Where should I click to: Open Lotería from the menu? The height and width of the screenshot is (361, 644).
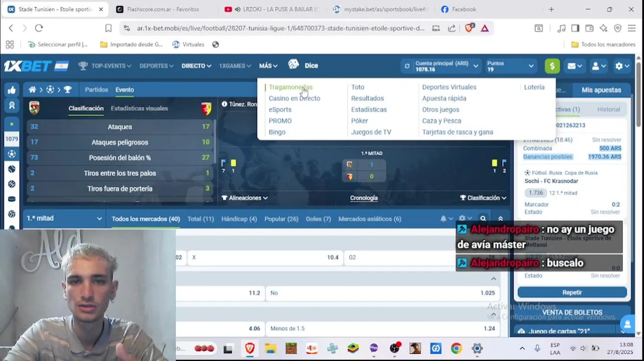pyautogui.click(x=534, y=87)
